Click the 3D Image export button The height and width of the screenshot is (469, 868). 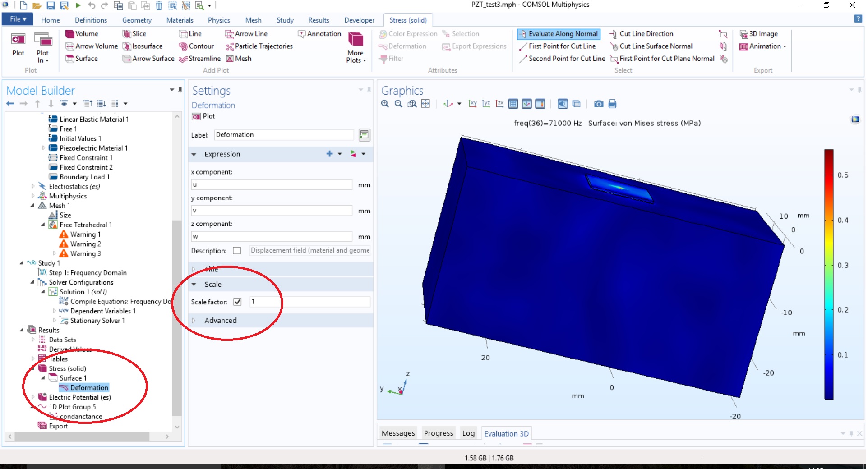tap(759, 34)
